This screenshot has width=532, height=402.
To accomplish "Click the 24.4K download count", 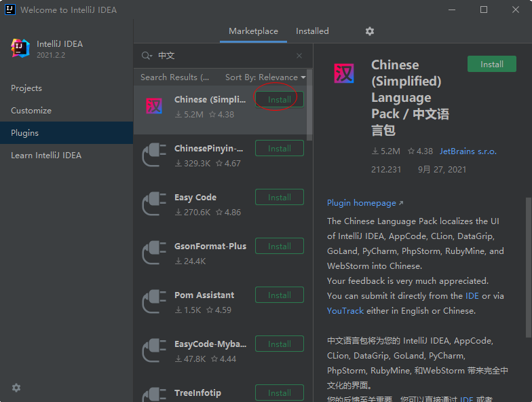I will (x=190, y=261).
